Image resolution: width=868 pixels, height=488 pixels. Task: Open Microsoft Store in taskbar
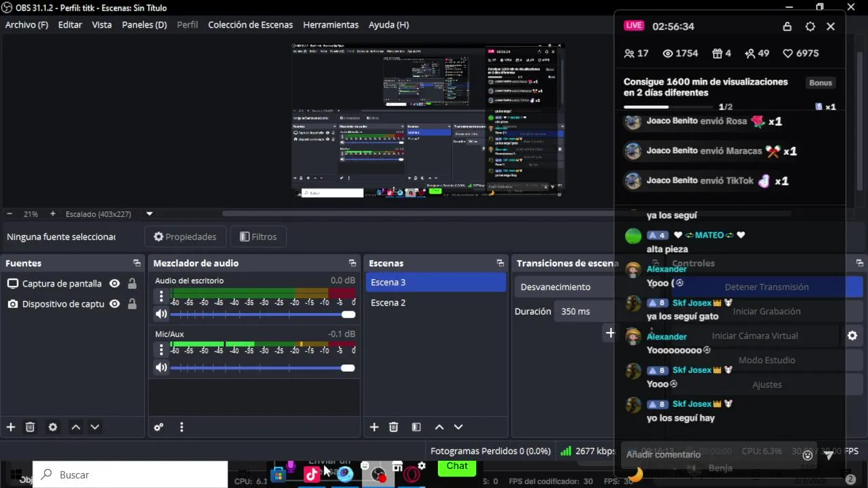coord(278,474)
